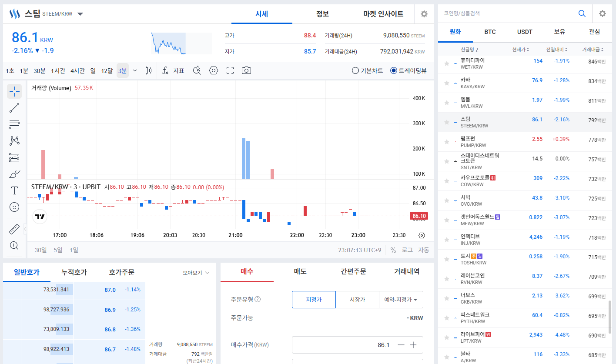This screenshot has height=364, width=616.
Task: Sort the list by 현재가 column
Action: tap(521, 50)
